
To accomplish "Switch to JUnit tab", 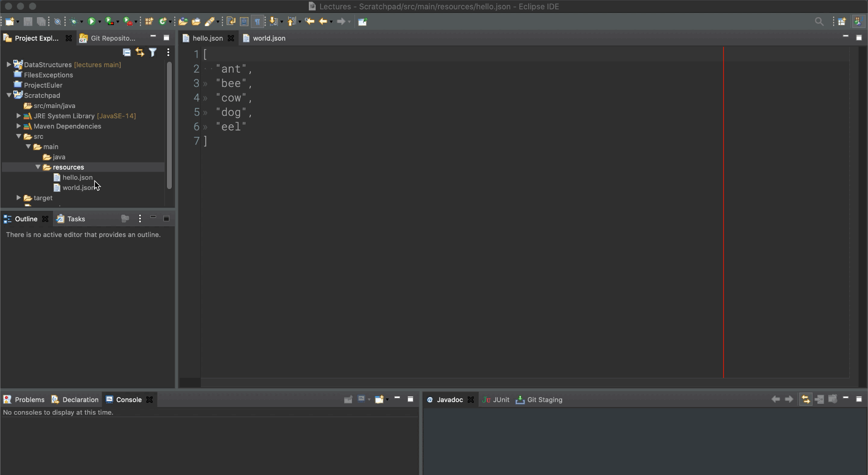I will pos(496,399).
